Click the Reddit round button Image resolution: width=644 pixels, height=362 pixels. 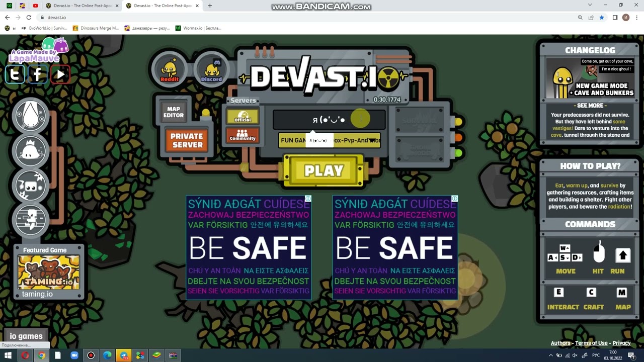170,70
